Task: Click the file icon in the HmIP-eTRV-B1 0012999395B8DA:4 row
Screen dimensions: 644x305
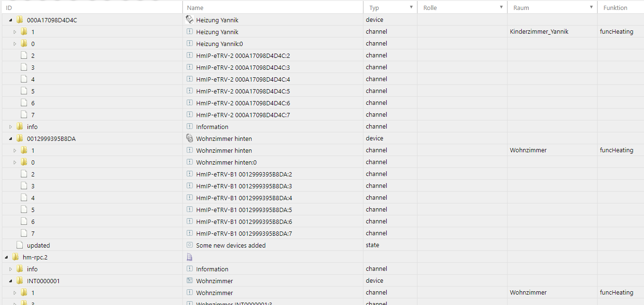Action: [x=24, y=198]
